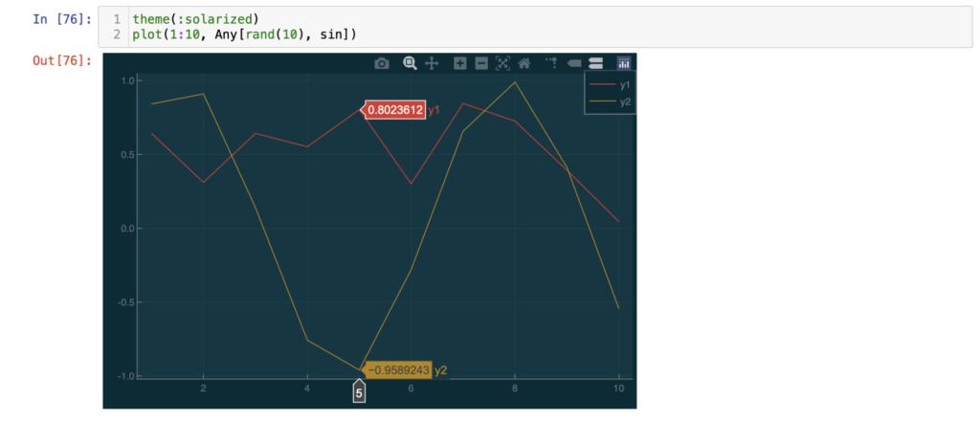Click x-axis tick label 2
980x423 pixels.
[203, 389]
